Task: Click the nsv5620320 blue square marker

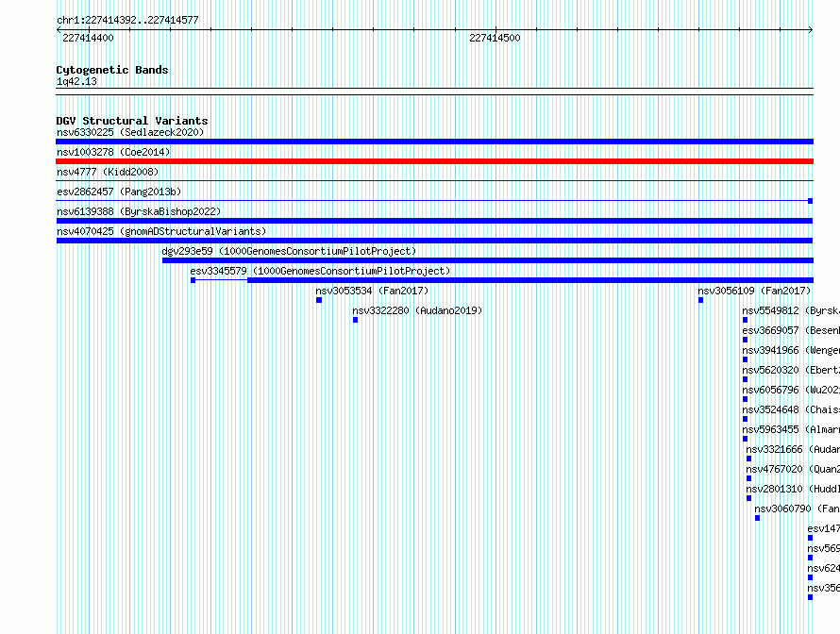Action: pos(745,379)
